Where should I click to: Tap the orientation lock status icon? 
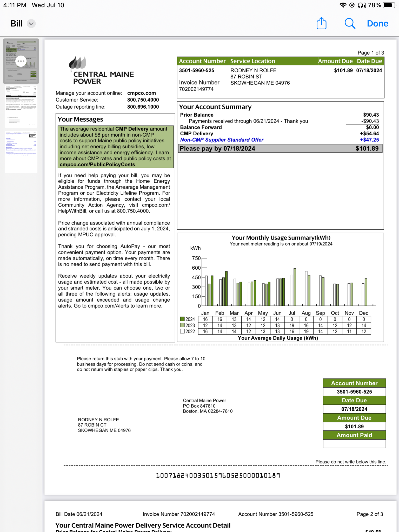(x=352, y=5)
